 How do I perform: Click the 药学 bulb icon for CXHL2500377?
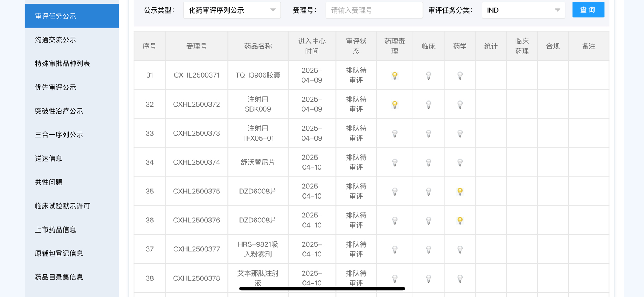click(x=460, y=249)
